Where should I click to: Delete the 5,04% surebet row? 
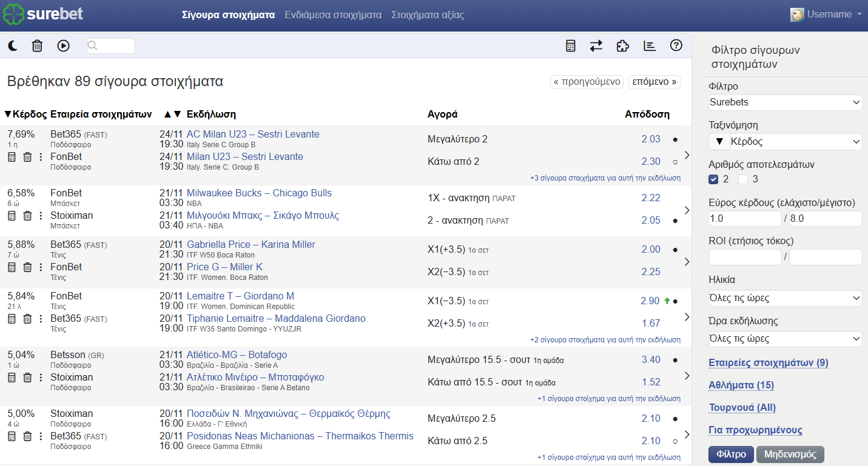(27, 378)
